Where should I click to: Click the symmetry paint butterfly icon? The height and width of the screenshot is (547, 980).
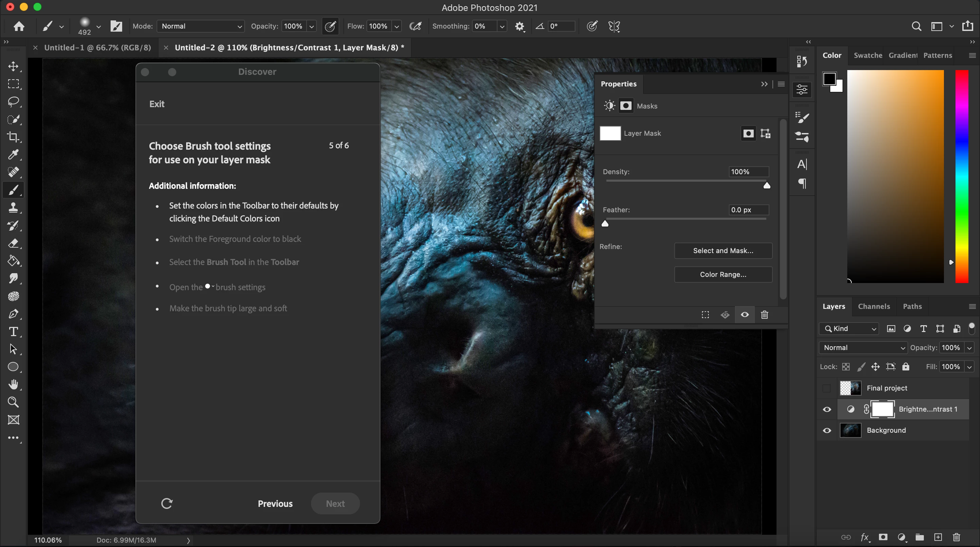coord(614,26)
